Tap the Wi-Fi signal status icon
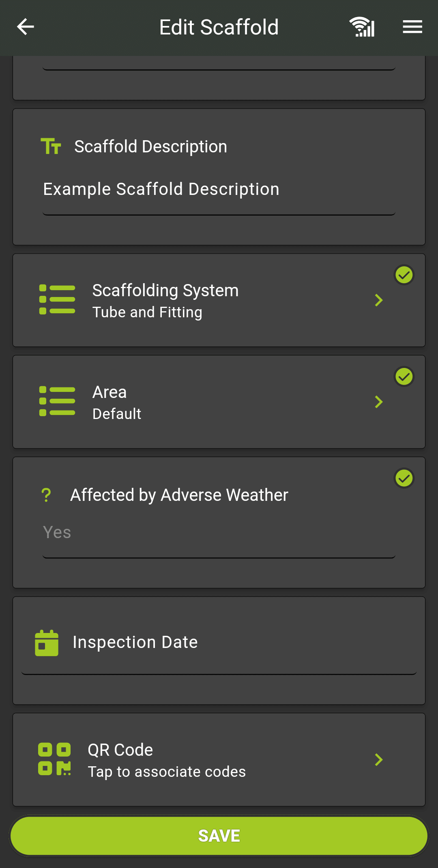 click(362, 27)
